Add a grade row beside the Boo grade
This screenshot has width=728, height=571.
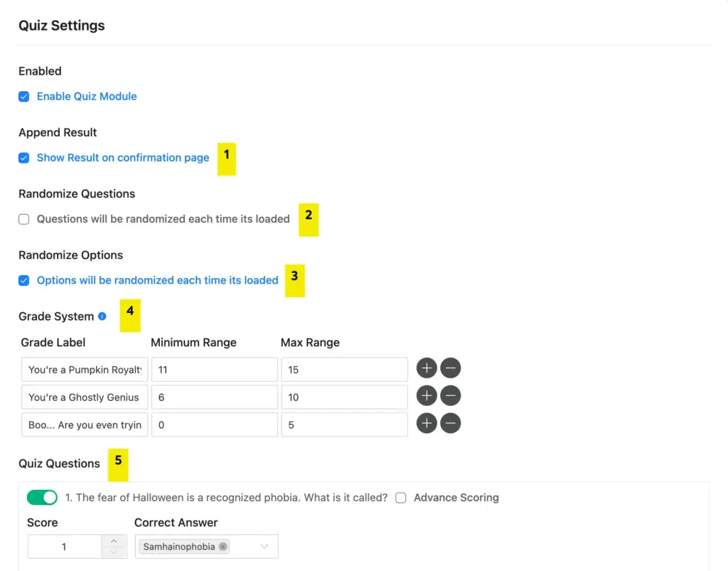click(x=426, y=423)
